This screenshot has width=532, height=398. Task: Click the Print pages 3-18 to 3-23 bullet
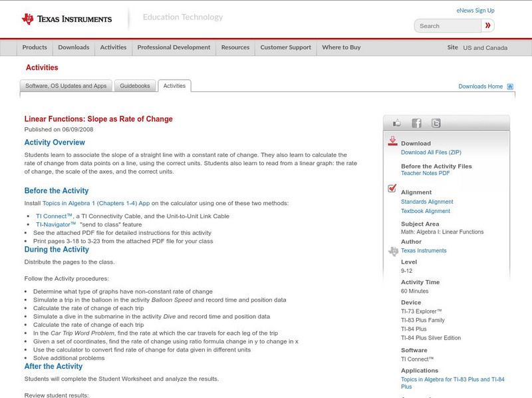click(123, 241)
